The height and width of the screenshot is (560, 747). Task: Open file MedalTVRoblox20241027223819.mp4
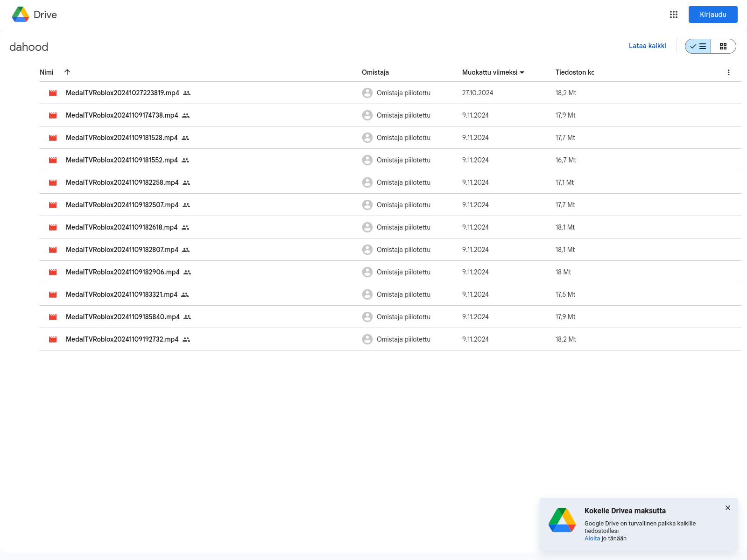coord(122,93)
